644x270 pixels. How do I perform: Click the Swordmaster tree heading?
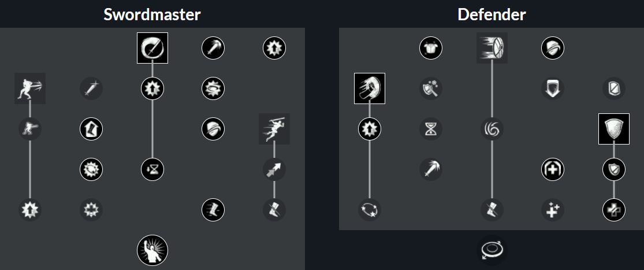point(152,14)
